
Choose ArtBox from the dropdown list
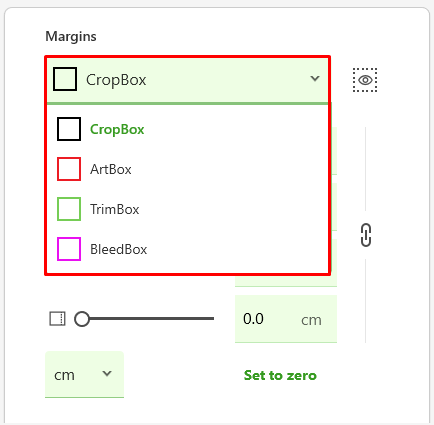187,169
